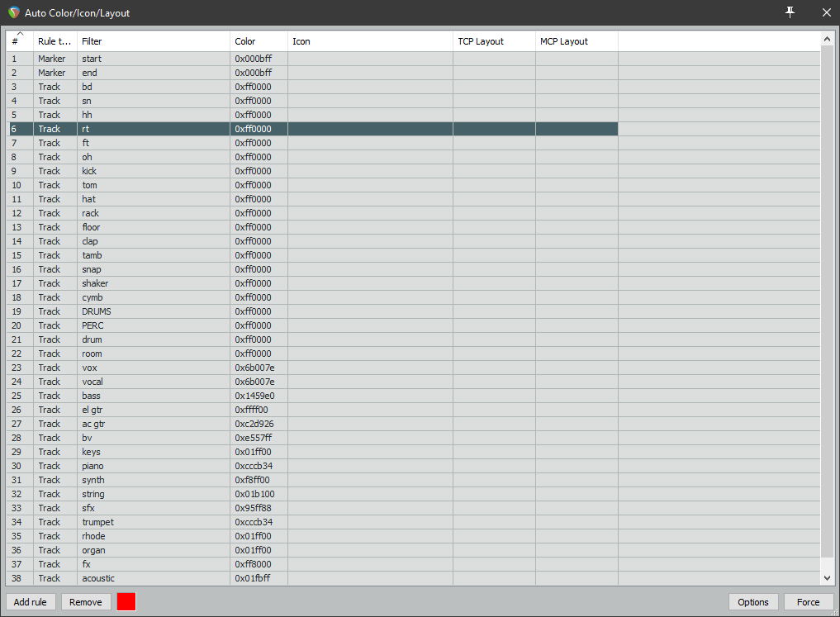Click the REAPER logo in title bar

pos(13,13)
